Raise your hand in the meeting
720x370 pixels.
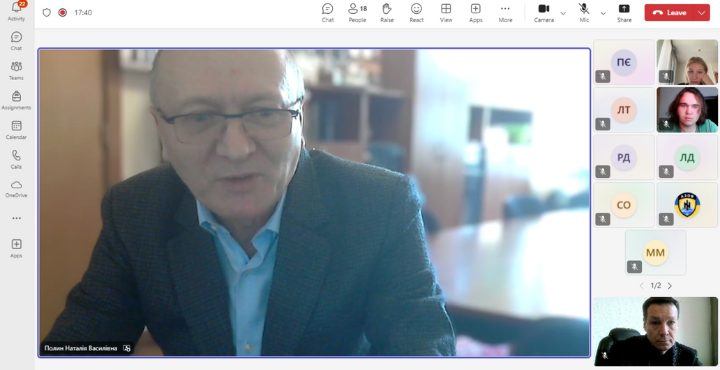click(387, 12)
